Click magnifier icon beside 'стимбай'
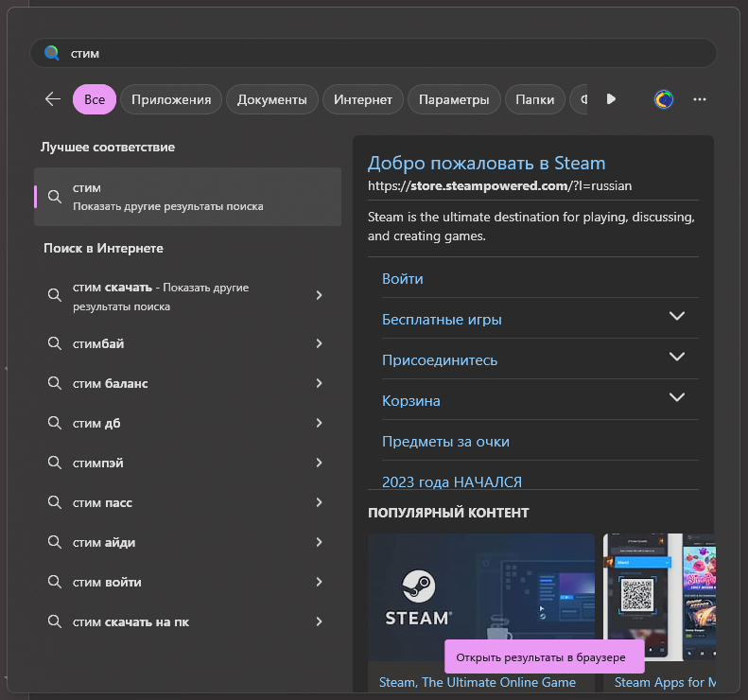This screenshot has width=748, height=700. (55, 343)
